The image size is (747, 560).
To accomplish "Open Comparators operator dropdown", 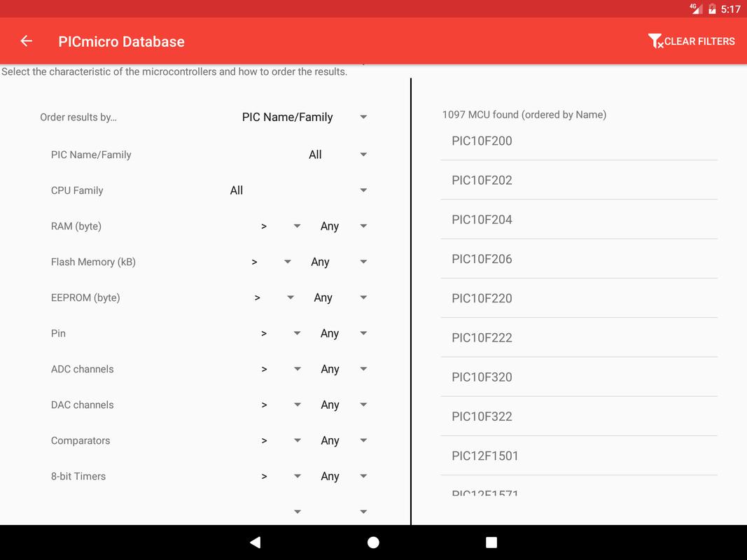I will [280, 440].
